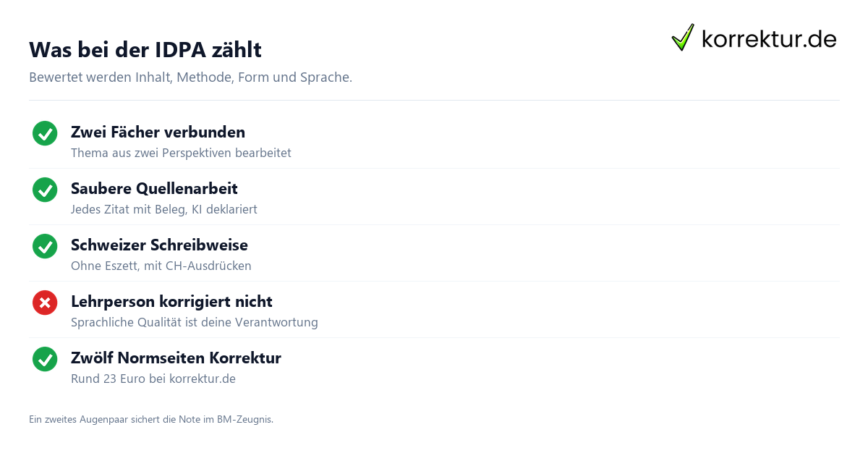Screen dimensions: 868x456
Task: Click Sprachliche Qualität ist deine Verantwortung text
Action: pos(195,322)
